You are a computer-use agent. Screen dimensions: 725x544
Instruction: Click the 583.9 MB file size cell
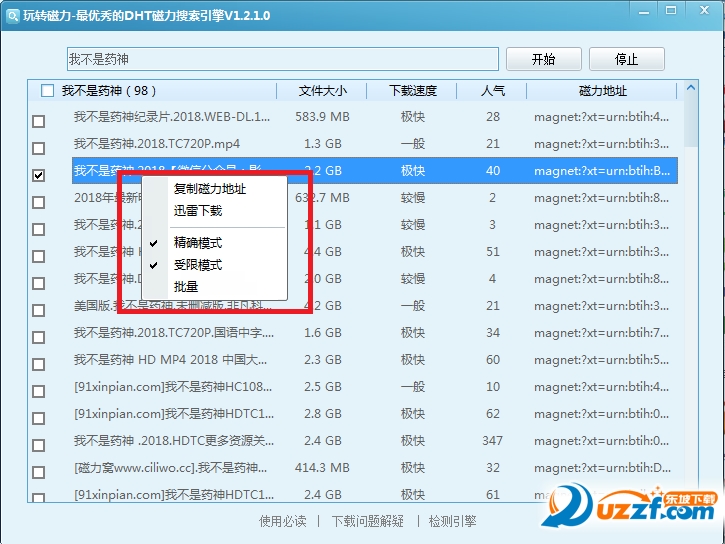[322, 117]
